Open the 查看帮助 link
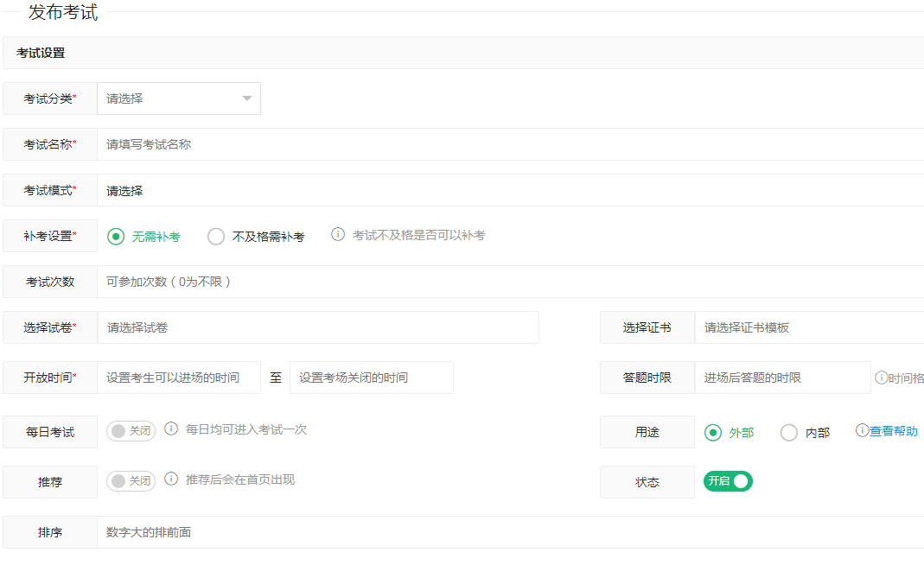Viewport: 924px width, 565px height. pyautogui.click(x=894, y=431)
